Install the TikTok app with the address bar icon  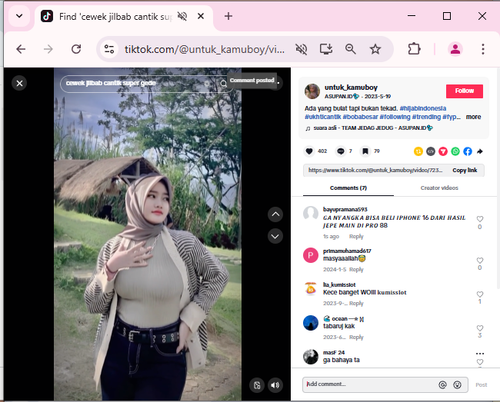click(x=326, y=49)
